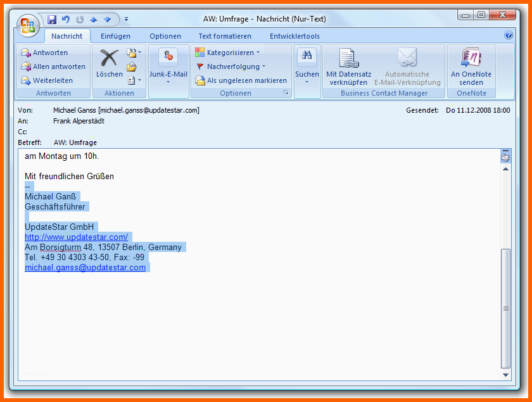The height and width of the screenshot is (402, 532).
Task: Open Outlook help question mark icon
Action: point(508,35)
